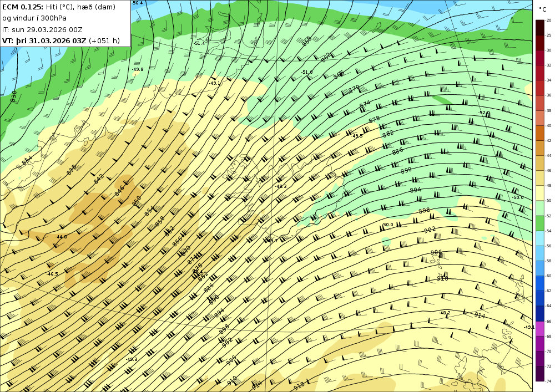Click the height contour label '830'
This screenshot has height=392, width=555.
[14, 96]
